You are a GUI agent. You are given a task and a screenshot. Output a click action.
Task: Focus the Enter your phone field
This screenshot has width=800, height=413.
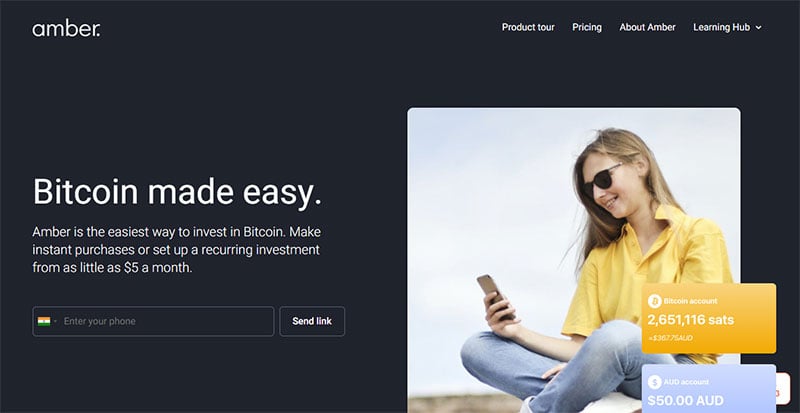[x=153, y=321]
